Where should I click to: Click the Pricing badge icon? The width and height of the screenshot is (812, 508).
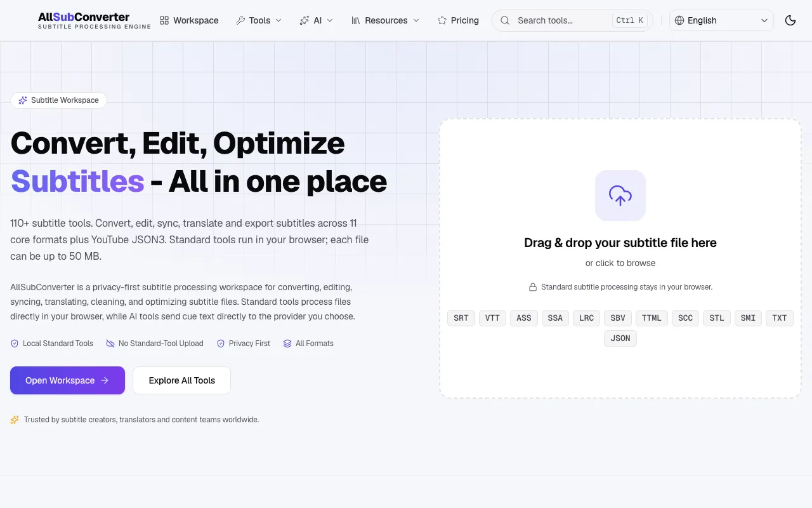tap(442, 20)
